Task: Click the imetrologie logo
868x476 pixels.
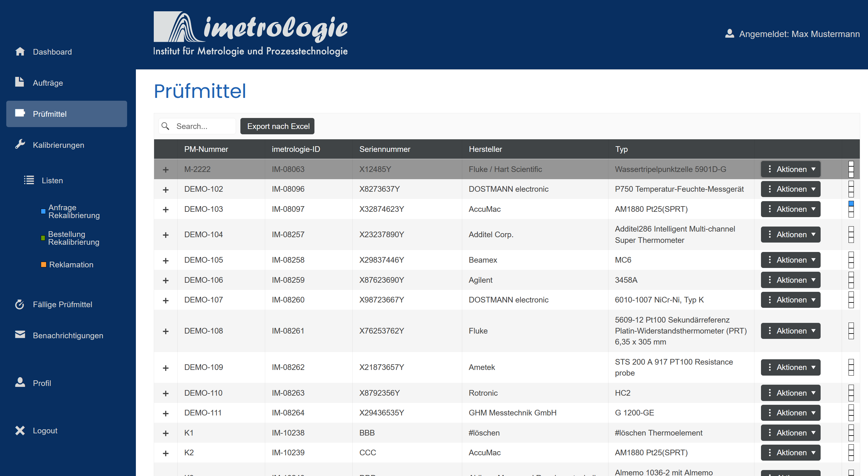Action: pyautogui.click(x=250, y=34)
